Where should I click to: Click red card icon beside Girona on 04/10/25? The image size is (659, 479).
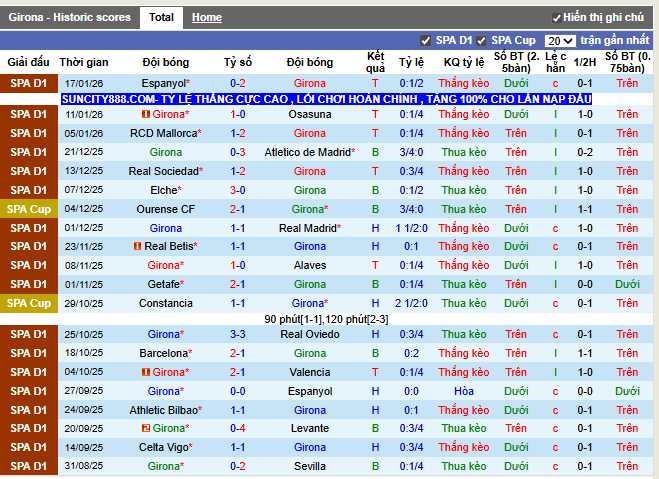coord(146,372)
